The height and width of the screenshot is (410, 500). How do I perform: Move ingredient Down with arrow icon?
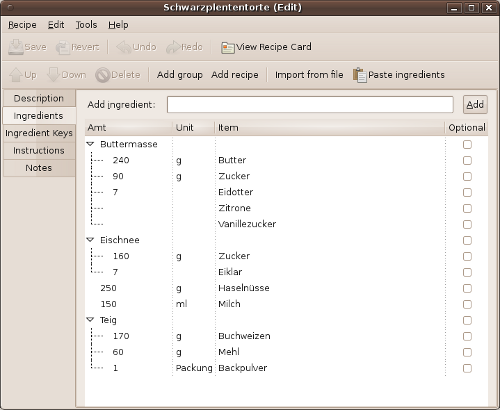point(53,75)
